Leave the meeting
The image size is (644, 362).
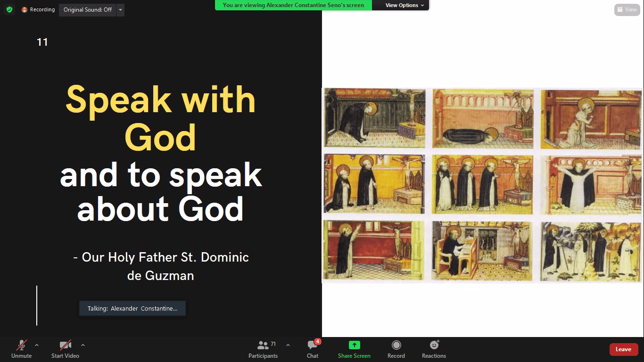pos(623,349)
